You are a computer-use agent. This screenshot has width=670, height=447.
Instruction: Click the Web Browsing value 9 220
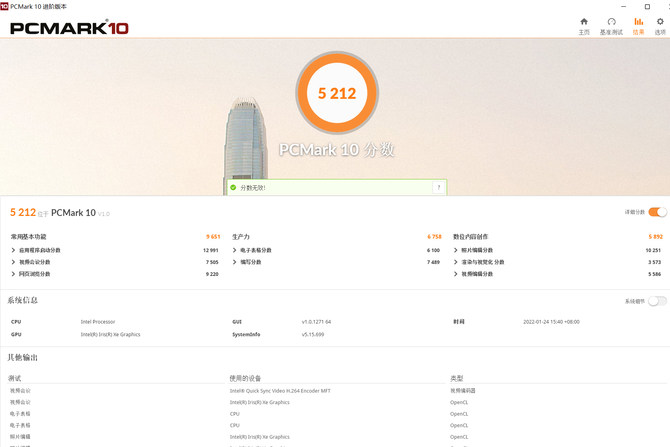pos(212,274)
